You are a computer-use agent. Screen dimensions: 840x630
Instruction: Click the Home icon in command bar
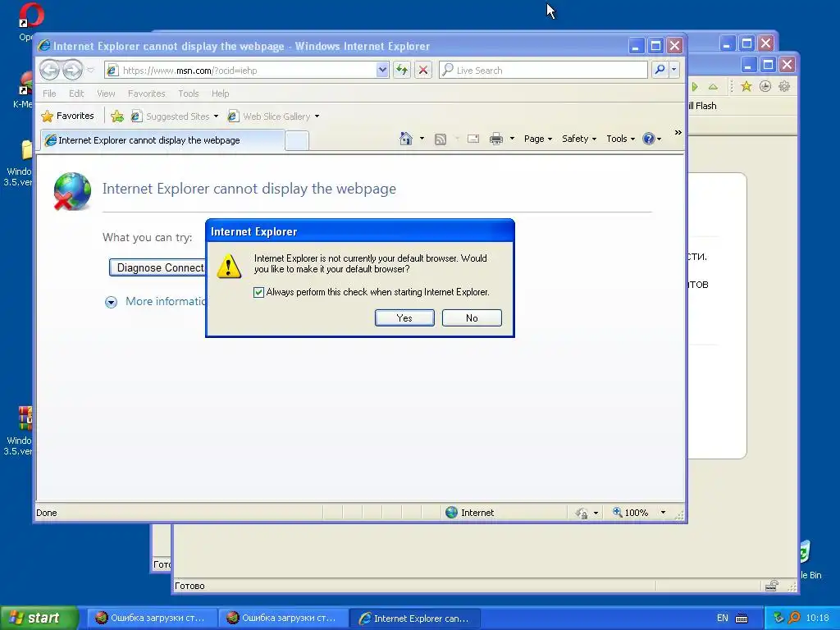(x=405, y=139)
